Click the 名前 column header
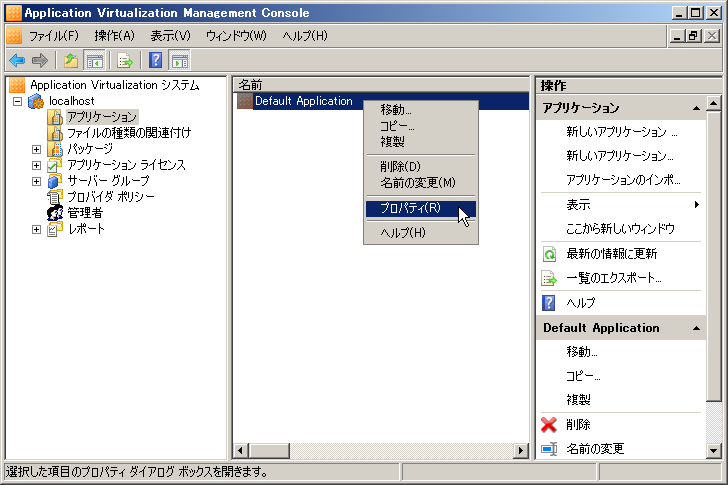Screen dimensions: 728x485 381,85
